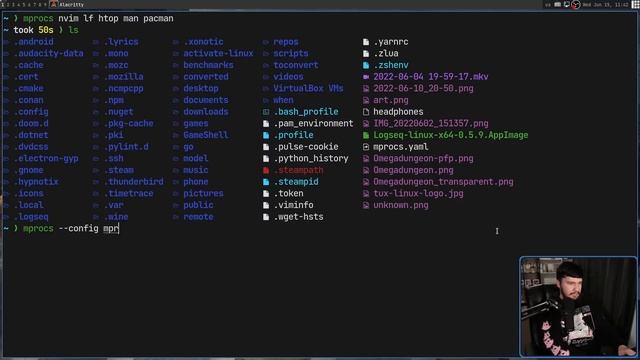Click the folder icon beside repos
Image resolution: width=640 pixels, height=360 pixels.
[x=266, y=42]
